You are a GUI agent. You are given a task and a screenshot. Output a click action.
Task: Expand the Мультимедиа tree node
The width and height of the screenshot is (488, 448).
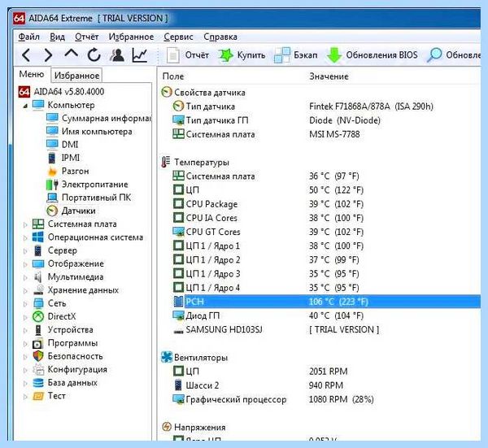click(x=25, y=277)
